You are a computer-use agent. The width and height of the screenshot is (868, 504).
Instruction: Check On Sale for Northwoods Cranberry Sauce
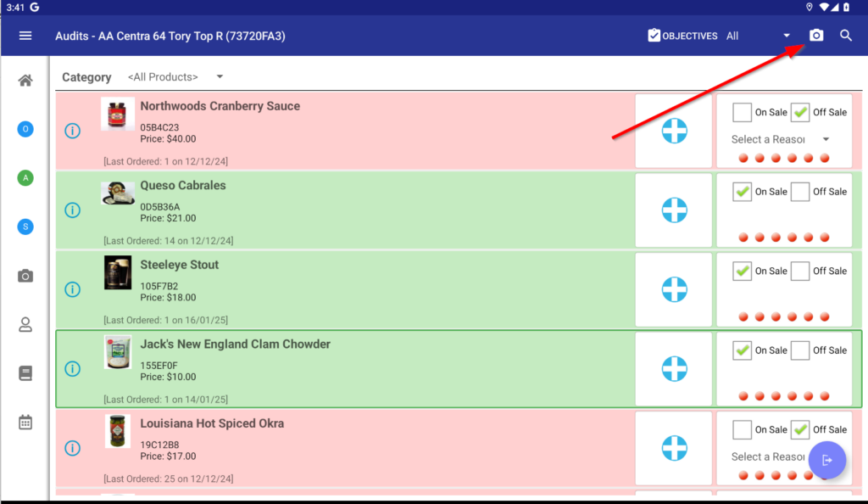coord(742,112)
